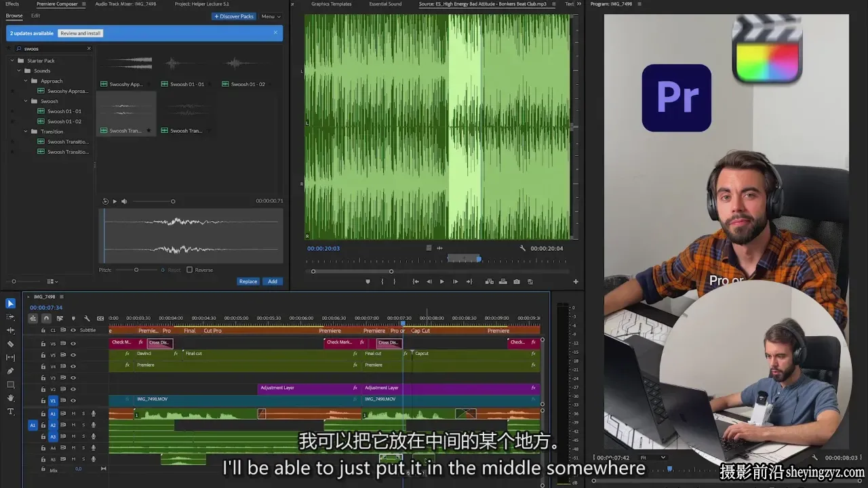Switch to Graphics Templates tab
The image size is (868, 488).
tap(332, 4)
